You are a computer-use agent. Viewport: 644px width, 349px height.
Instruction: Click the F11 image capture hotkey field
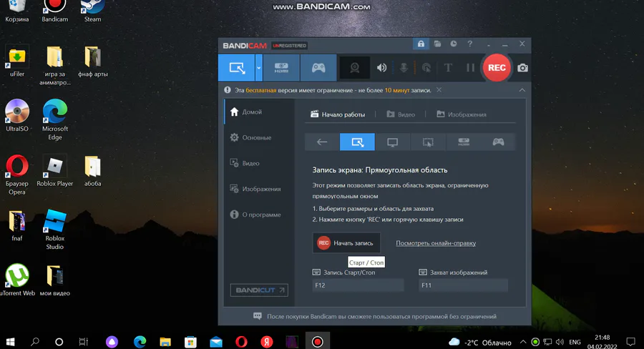(x=463, y=285)
